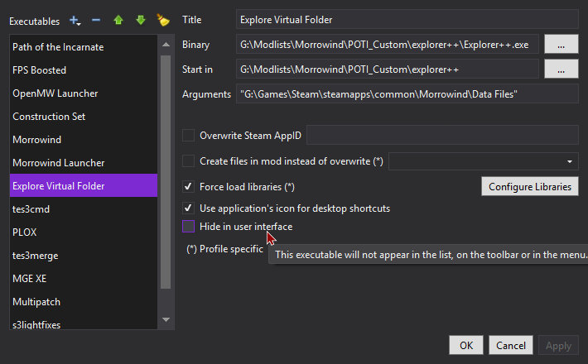Check Create files in mod instead of overwrite
588x364 pixels.
coord(188,161)
